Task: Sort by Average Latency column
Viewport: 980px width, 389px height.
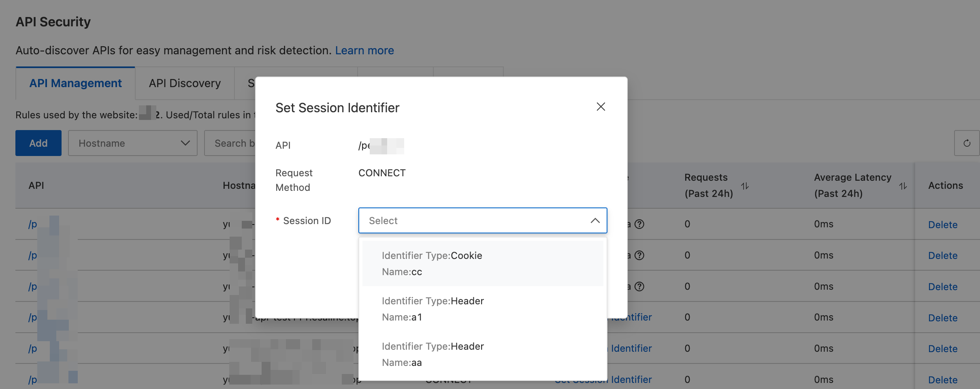Action: (x=903, y=186)
